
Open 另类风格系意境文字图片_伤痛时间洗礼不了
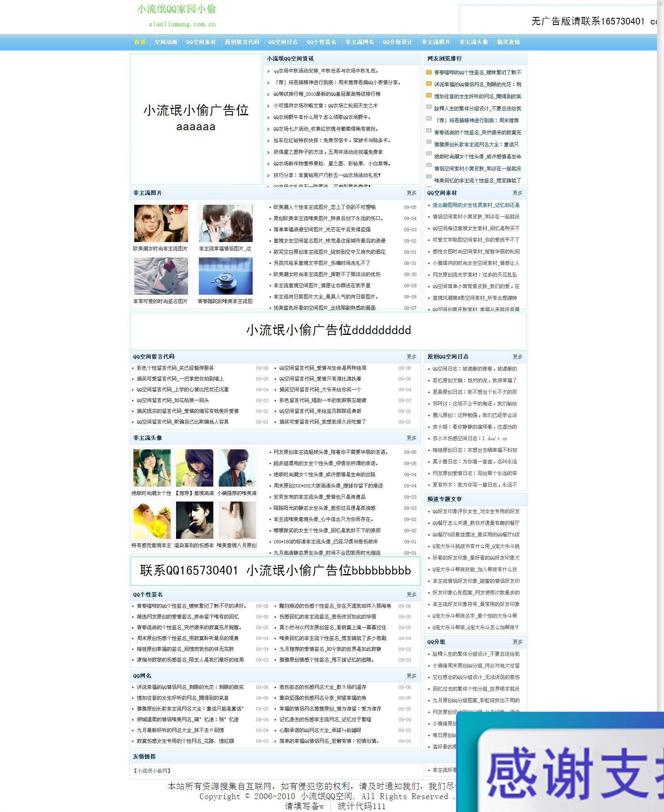[x=322, y=263]
